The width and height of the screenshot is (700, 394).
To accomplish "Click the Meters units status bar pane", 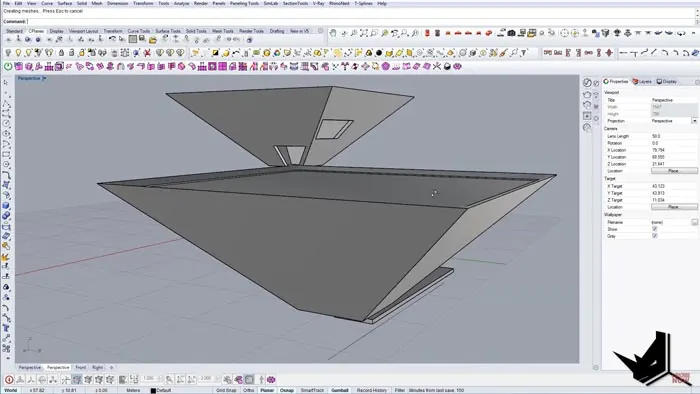I will click(x=133, y=390).
